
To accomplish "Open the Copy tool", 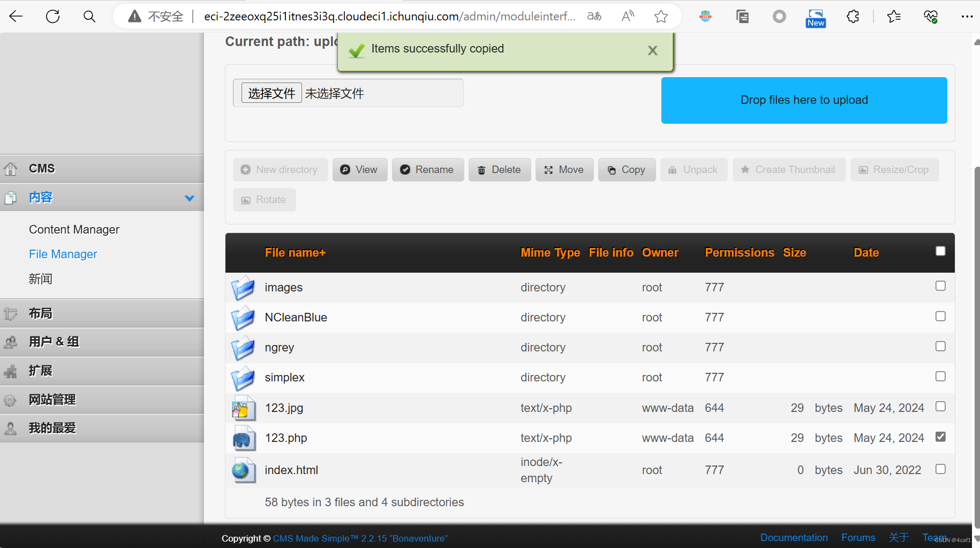I will (x=627, y=169).
